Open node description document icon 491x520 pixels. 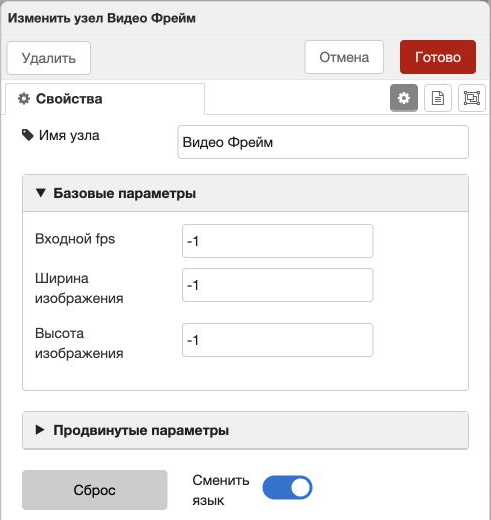(438, 98)
